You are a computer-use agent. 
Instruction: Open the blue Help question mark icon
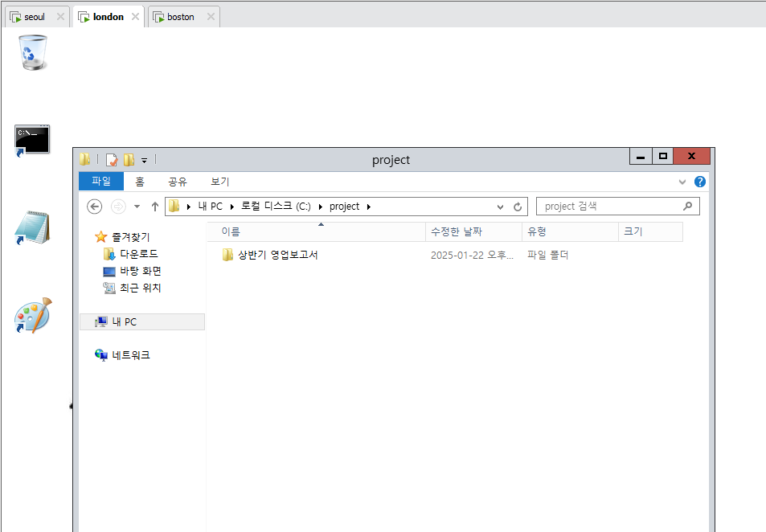pos(699,182)
